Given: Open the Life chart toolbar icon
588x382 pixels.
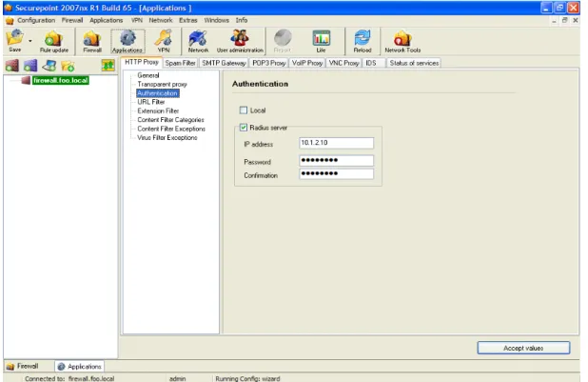Looking at the screenshot, I should (x=322, y=41).
